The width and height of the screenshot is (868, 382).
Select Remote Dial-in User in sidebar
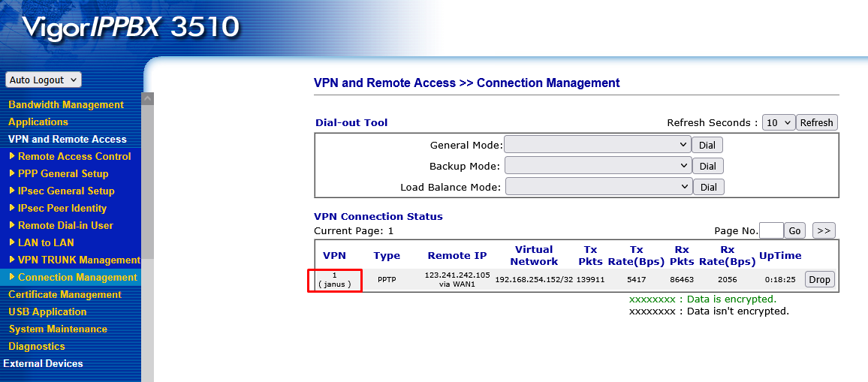[x=65, y=225]
